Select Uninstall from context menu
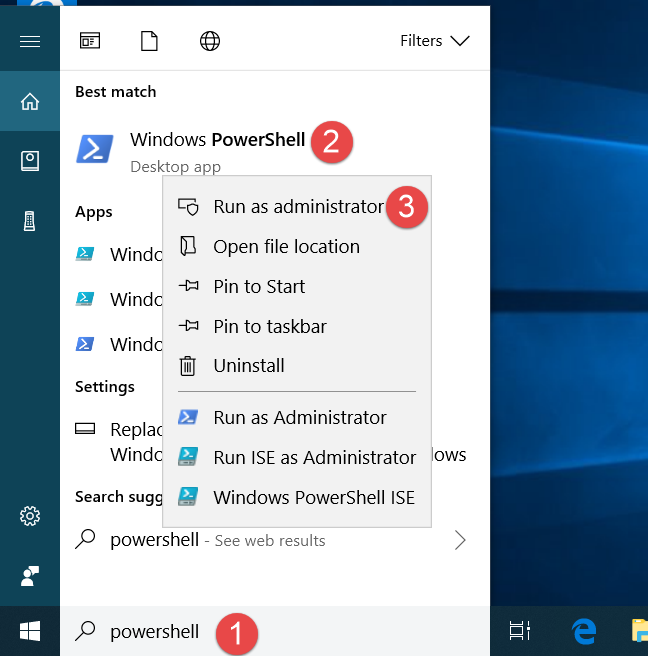Image resolution: width=648 pixels, height=656 pixels. 297,366
